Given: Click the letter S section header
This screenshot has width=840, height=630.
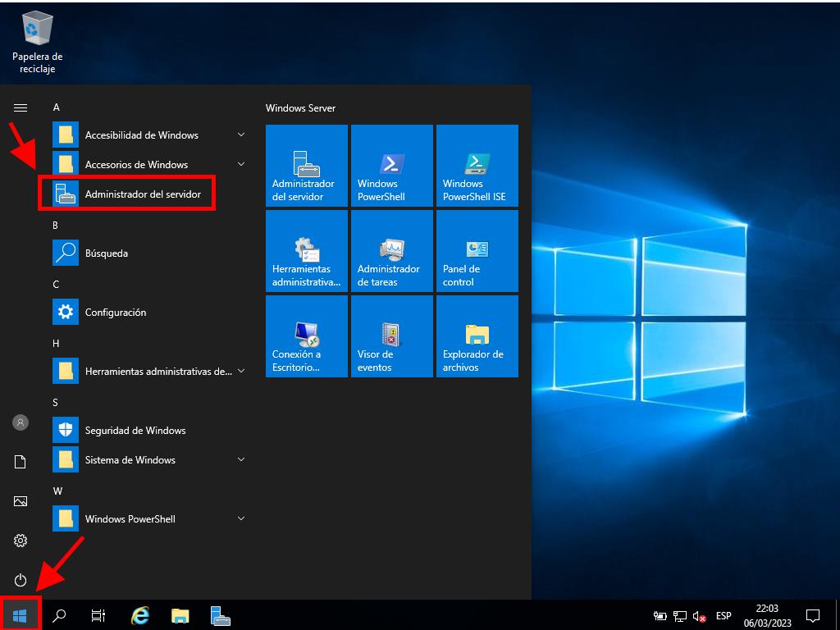Looking at the screenshot, I should coord(55,402).
